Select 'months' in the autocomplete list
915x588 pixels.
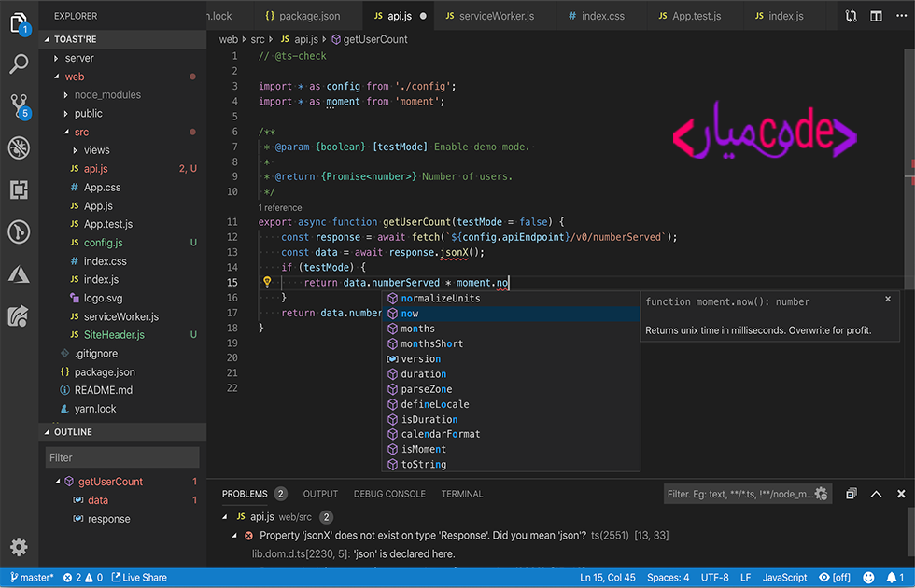[x=417, y=329]
